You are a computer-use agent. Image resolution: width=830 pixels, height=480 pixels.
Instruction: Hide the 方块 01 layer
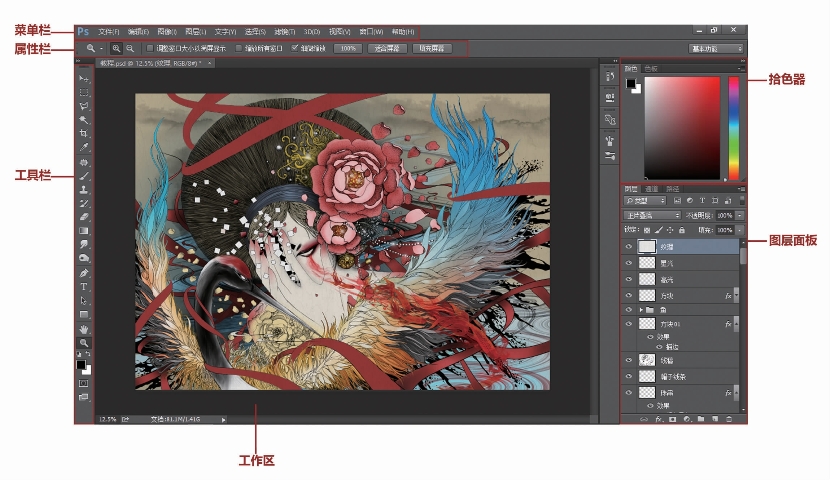tap(629, 323)
